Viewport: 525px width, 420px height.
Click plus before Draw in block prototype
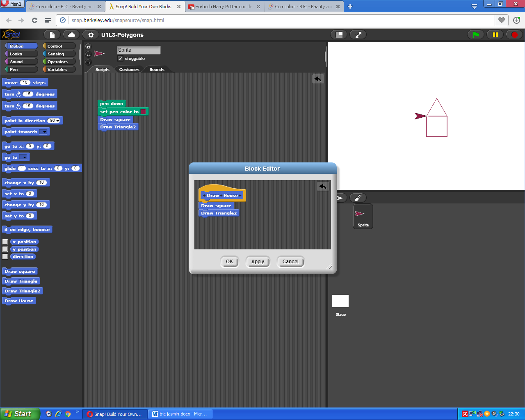click(x=204, y=196)
